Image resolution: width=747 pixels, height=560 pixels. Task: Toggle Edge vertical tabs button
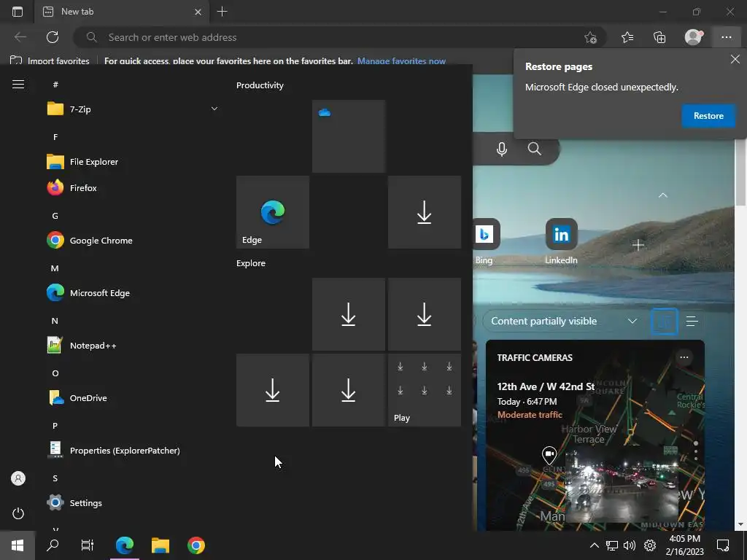18,12
